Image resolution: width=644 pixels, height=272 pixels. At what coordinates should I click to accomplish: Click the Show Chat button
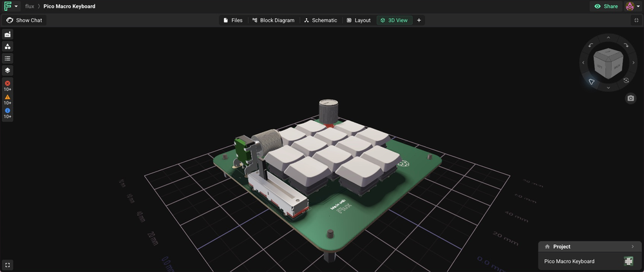24,20
